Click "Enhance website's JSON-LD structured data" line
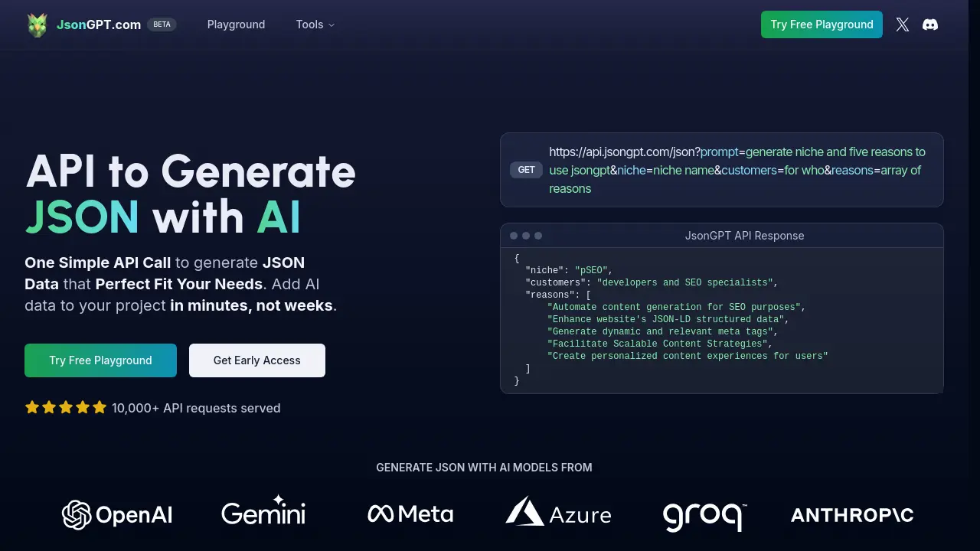 point(668,319)
